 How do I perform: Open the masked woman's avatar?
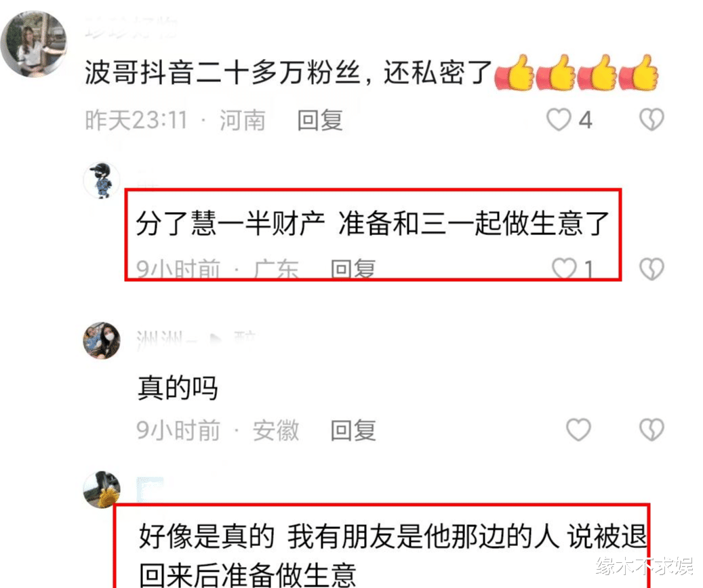coord(102,340)
